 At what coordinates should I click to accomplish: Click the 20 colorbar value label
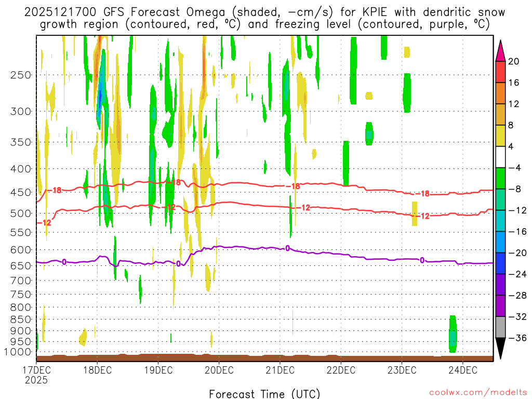(514, 61)
